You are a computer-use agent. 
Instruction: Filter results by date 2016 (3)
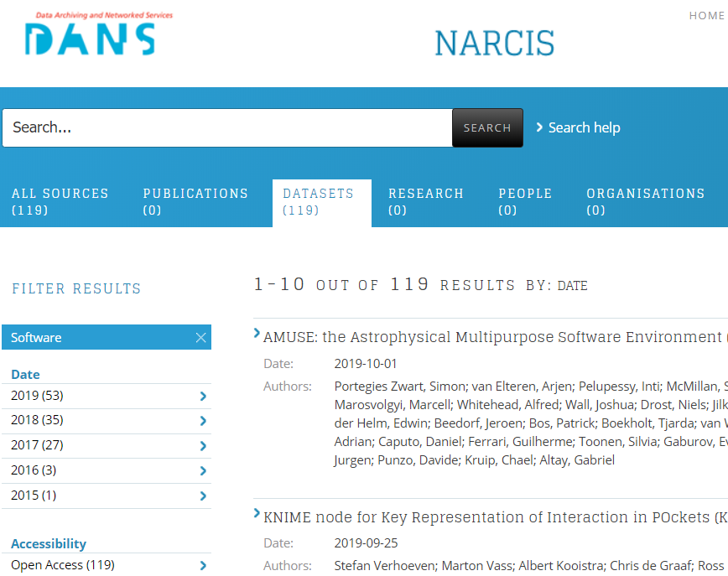(107, 471)
